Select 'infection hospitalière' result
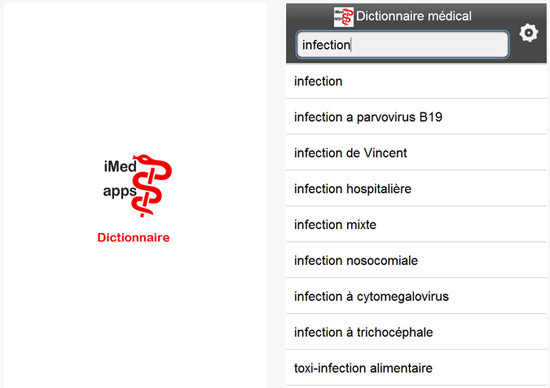The width and height of the screenshot is (550, 388). tap(416, 189)
